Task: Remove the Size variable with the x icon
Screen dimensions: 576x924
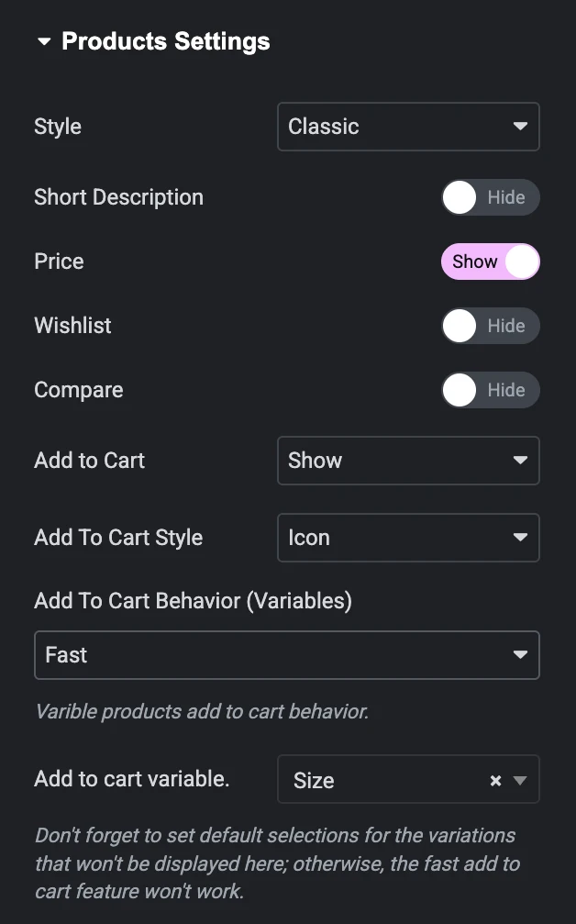Action: (495, 781)
